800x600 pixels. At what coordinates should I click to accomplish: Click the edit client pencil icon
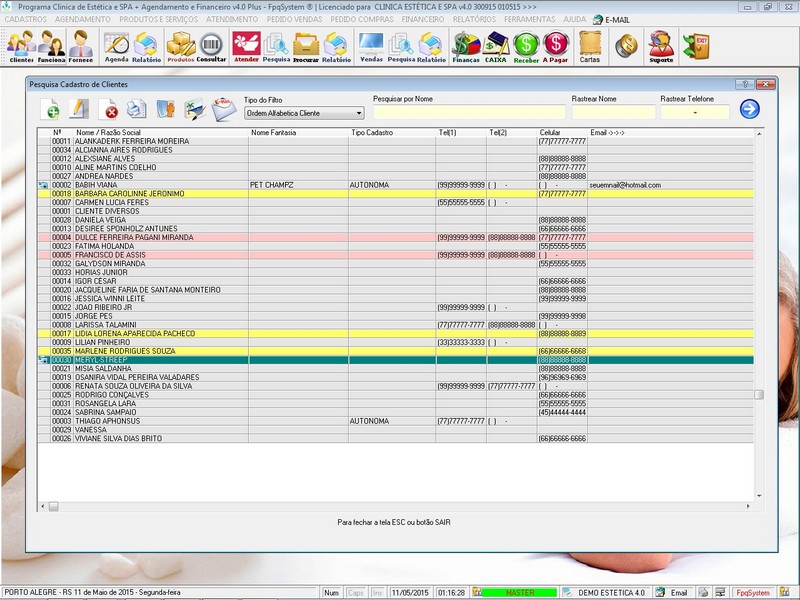79,109
